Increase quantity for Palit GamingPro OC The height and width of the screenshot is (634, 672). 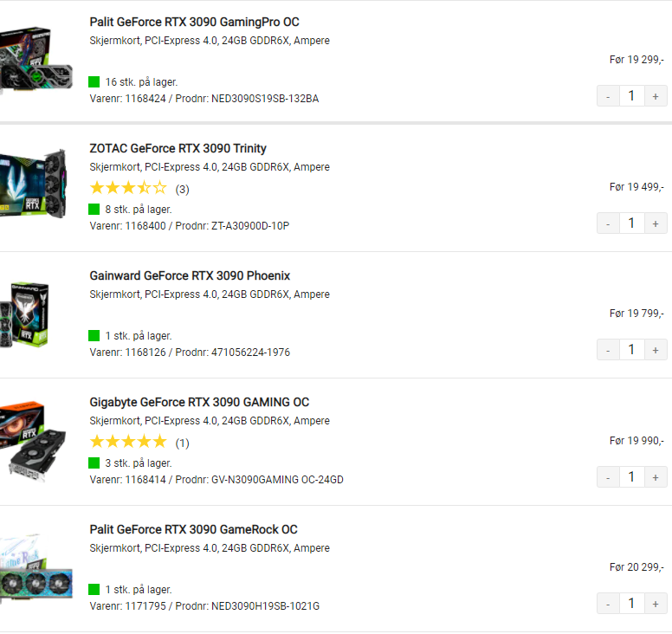(656, 96)
